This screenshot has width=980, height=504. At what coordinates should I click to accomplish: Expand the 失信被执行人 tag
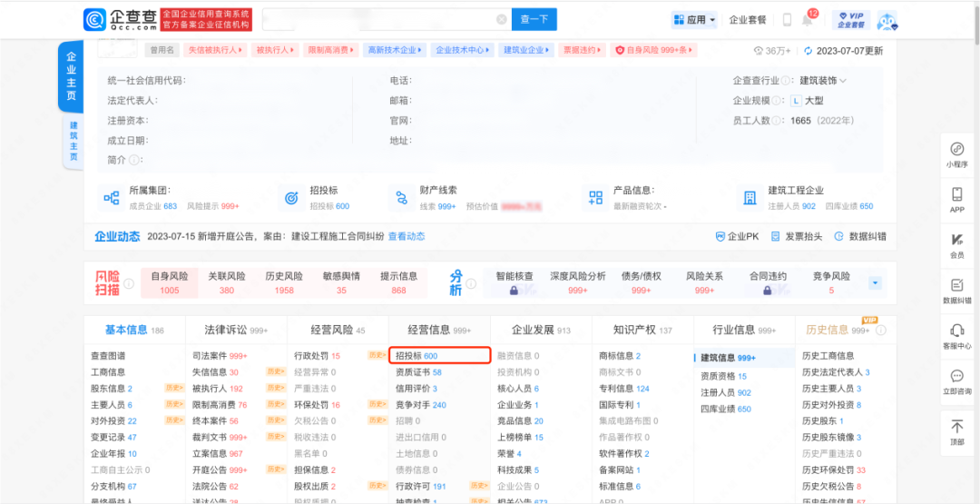click(216, 50)
